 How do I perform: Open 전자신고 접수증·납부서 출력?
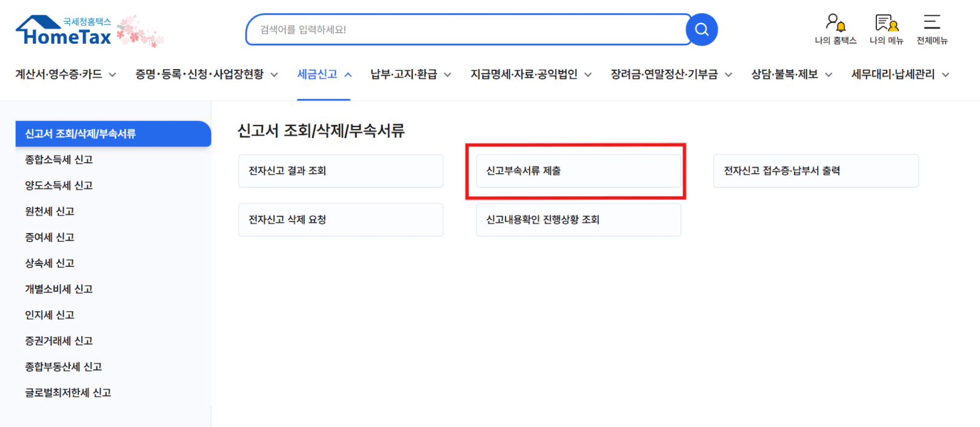[x=815, y=171]
